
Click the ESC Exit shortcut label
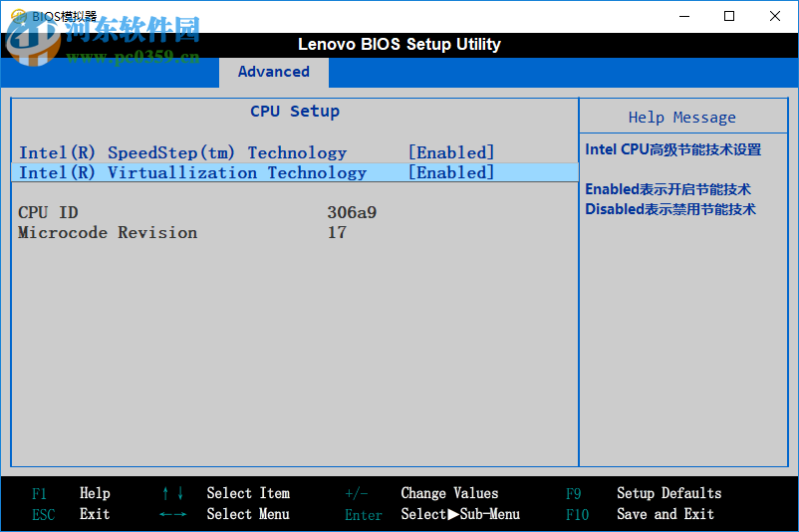click(x=43, y=515)
